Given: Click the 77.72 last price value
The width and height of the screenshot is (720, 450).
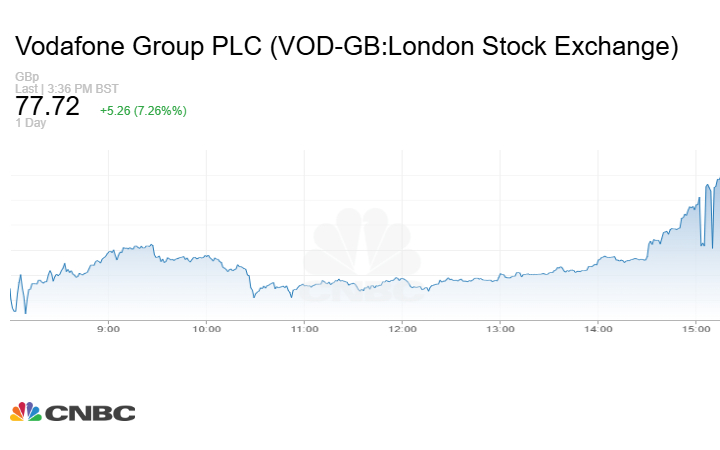Looking at the screenshot, I should coord(48,107).
